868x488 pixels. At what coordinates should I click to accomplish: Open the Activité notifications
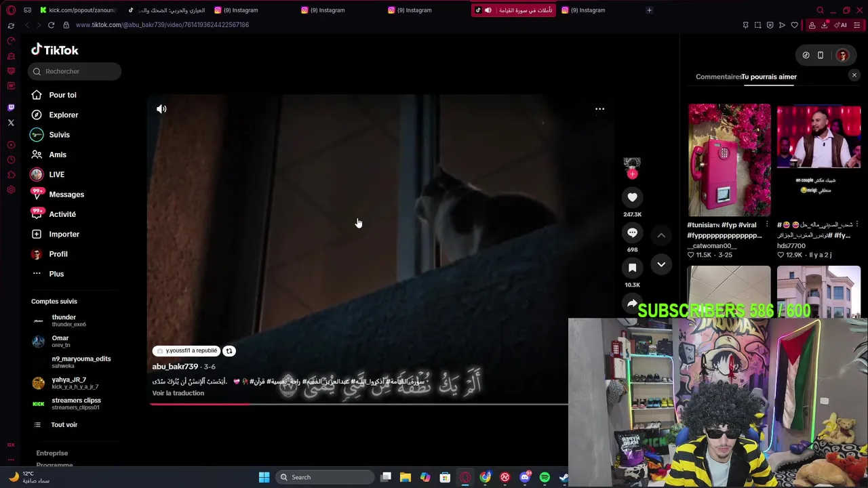[x=62, y=214]
